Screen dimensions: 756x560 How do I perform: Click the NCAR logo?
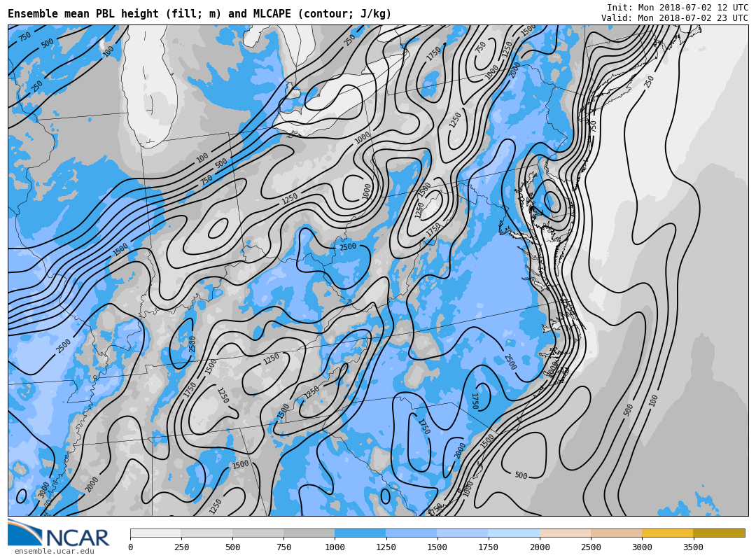coord(59,533)
